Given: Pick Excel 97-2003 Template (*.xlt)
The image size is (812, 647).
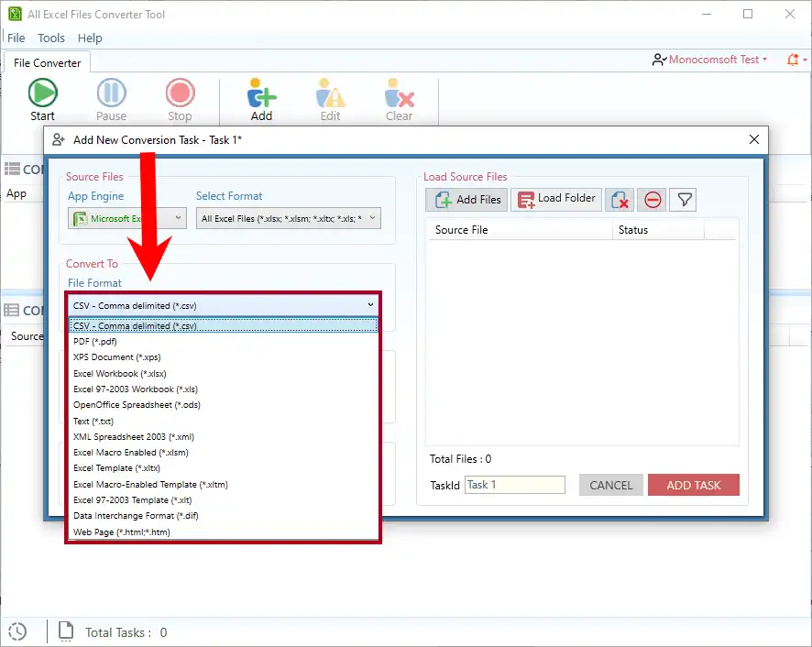Looking at the screenshot, I should [x=224, y=499].
